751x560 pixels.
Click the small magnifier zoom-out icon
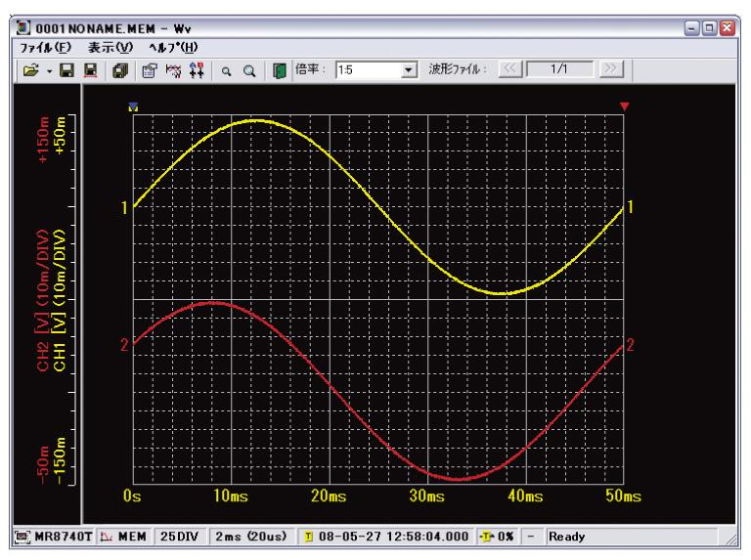click(x=226, y=71)
